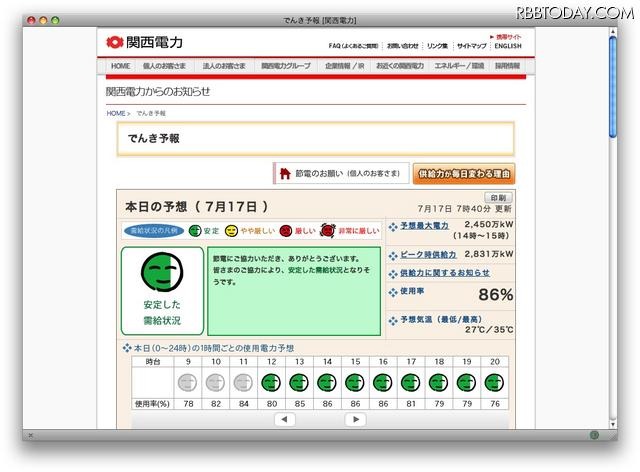
Task: Switch to the ENGLISH site
Action: pos(508,46)
